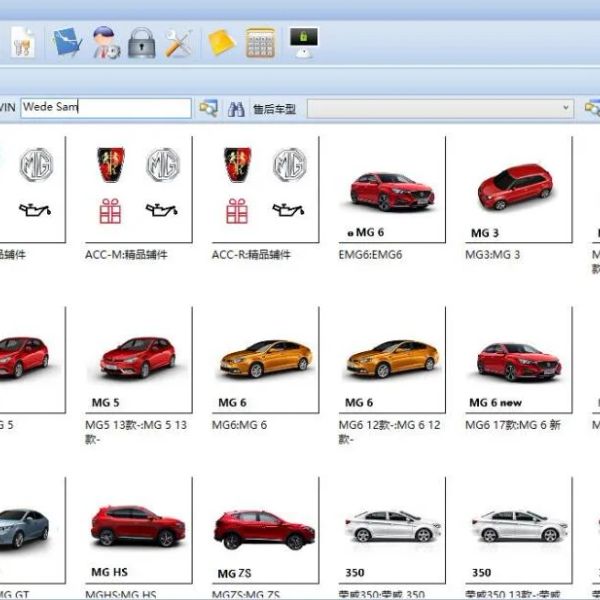The height and width of the screenshot is (600, 600).
Task: Click the padlock icon in toolbar
Action: tap(142, 42)
